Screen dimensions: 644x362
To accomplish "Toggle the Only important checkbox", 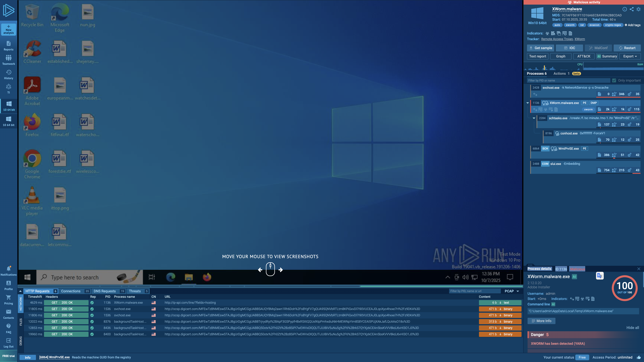I will 614,80.
